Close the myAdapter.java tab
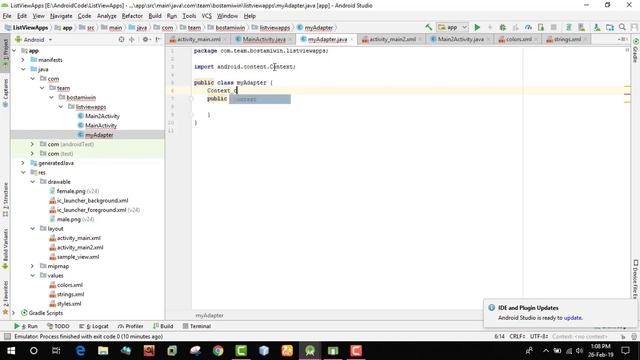 (x=351, y=40)
